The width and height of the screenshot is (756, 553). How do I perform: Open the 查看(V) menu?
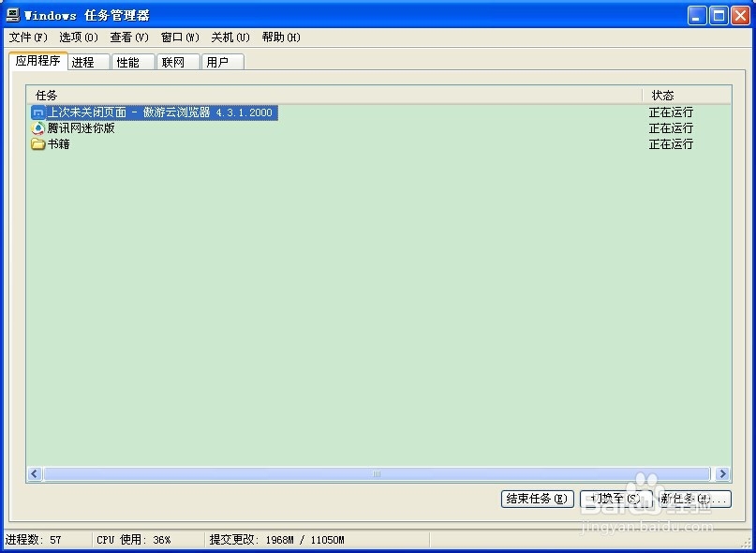[x=129, y=37]
